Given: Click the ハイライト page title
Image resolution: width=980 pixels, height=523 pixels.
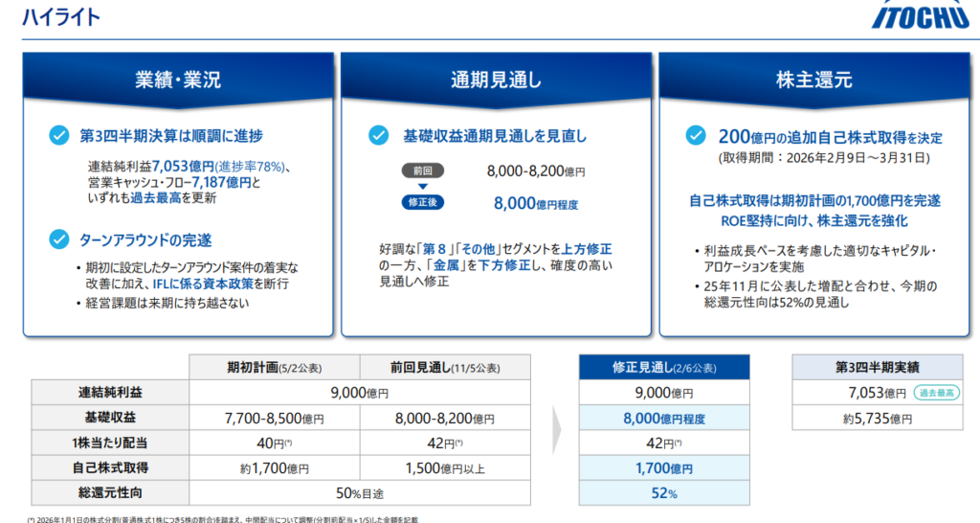Looking at the screenshot, I should 55,18.
